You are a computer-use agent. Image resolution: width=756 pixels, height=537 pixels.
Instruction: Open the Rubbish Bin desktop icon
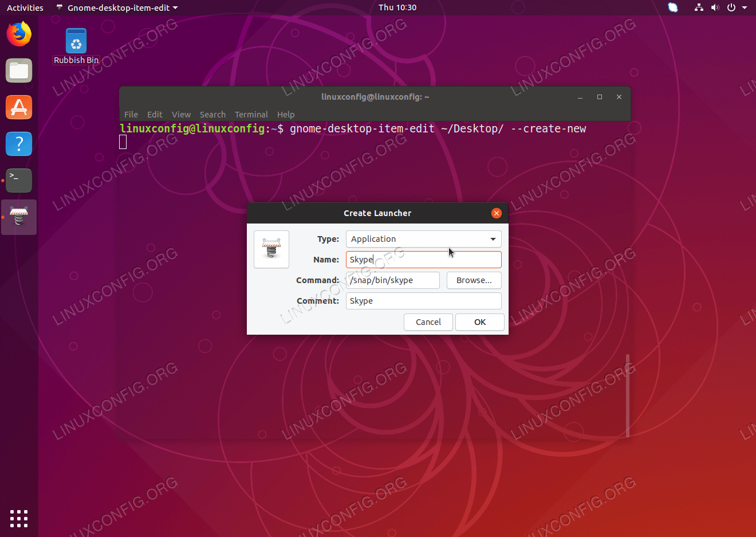[x=76, y=46]
